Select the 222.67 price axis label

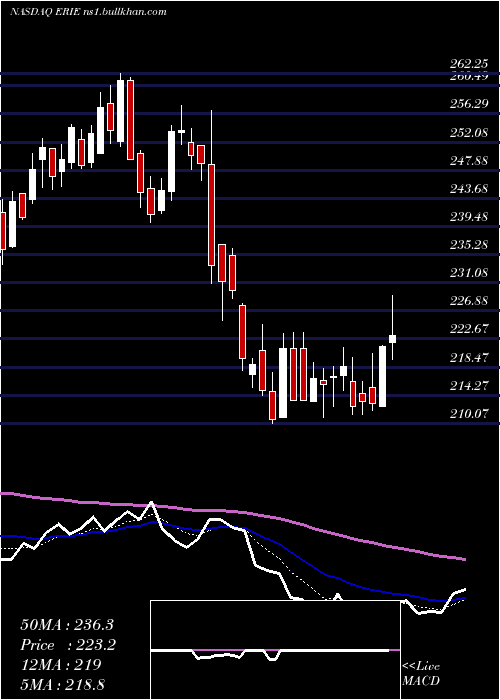[x=469, y=329]
